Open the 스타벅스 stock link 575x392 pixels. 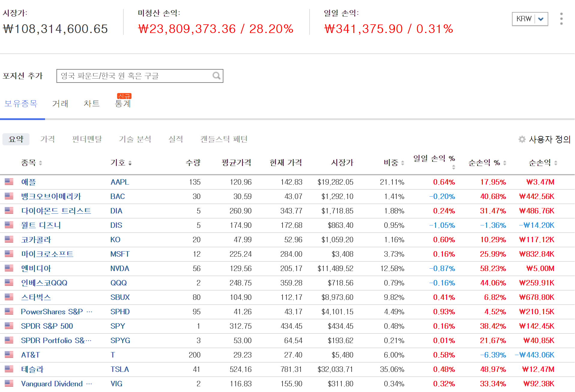click(36, 297)
